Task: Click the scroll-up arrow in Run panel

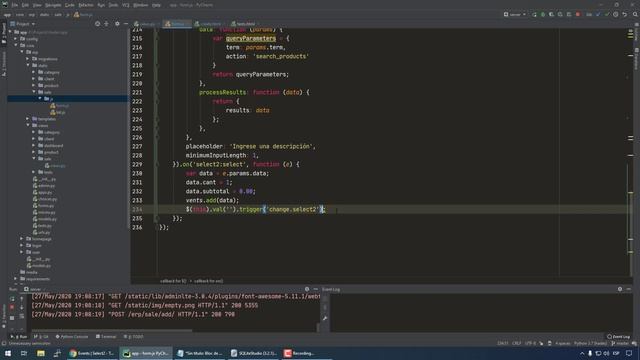Action: coord(22,298)
